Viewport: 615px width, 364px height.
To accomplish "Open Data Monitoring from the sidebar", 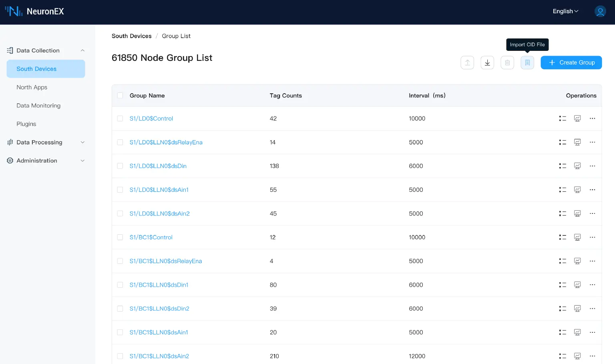I will coord(38,106).
